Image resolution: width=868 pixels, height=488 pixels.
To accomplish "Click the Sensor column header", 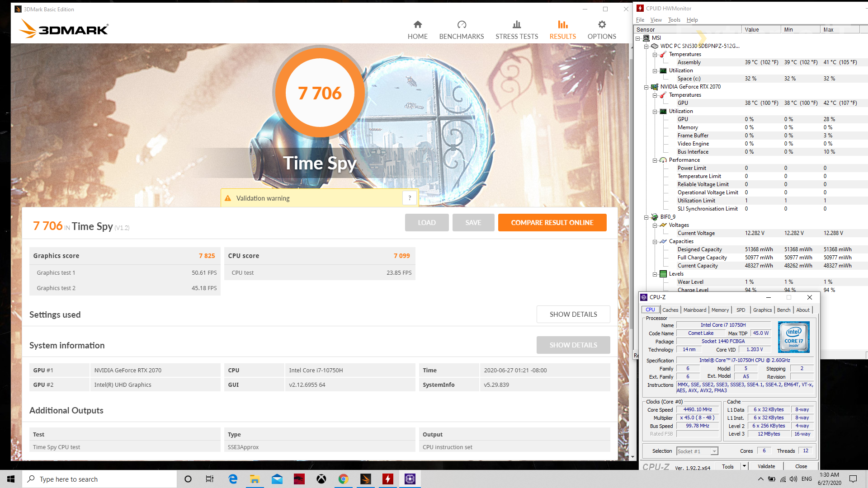I will (688, 29).
